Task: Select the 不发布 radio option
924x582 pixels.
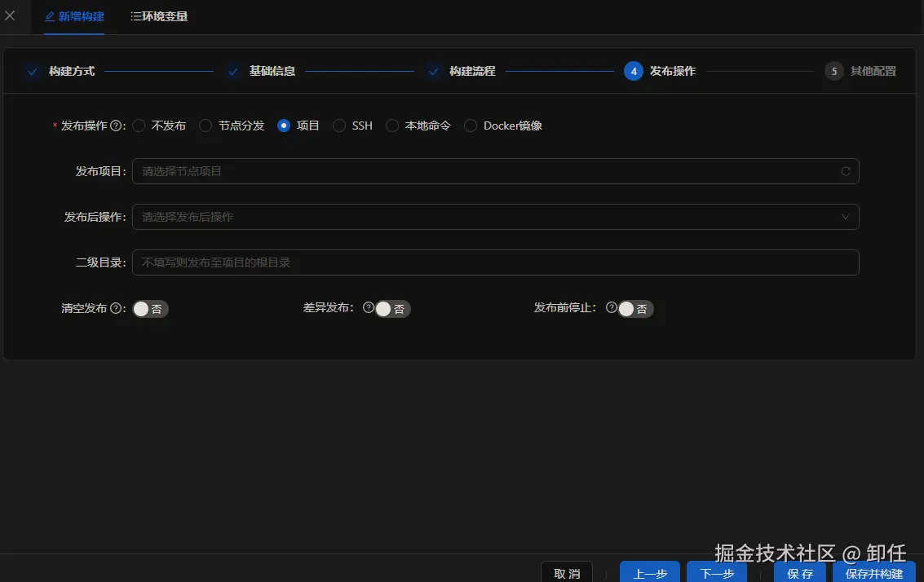Action: [x=159, y=126]
